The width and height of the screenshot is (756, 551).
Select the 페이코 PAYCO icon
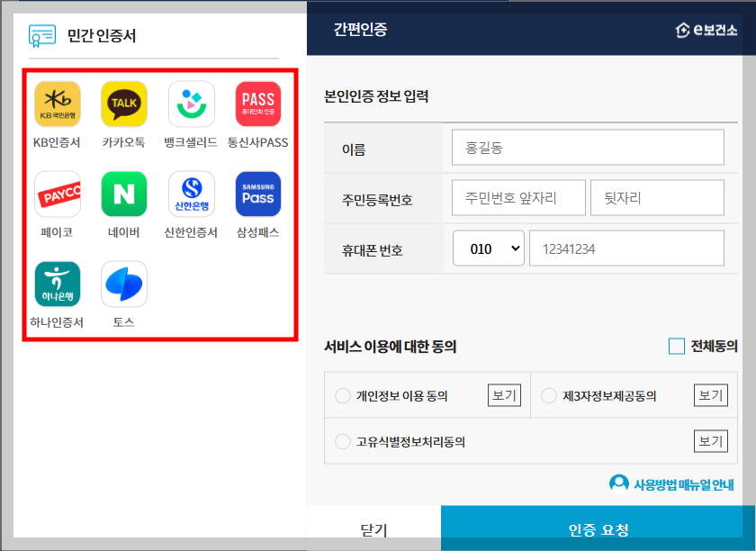58,194
